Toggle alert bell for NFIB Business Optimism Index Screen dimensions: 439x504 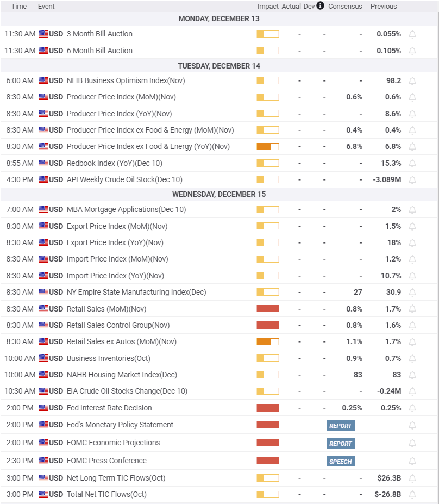click(412, 81)
